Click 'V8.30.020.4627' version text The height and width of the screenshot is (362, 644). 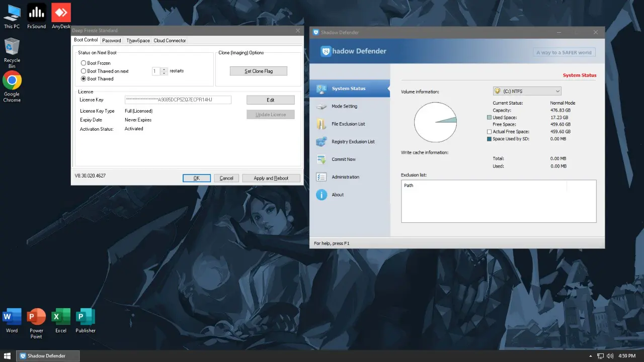pyautogui.click(x=90, y=176)
